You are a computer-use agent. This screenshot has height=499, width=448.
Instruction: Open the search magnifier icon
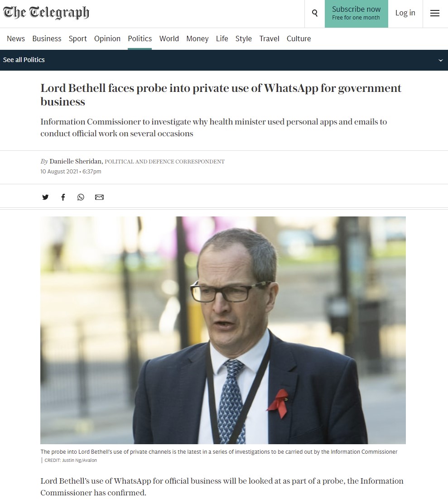tap(314, 13)
